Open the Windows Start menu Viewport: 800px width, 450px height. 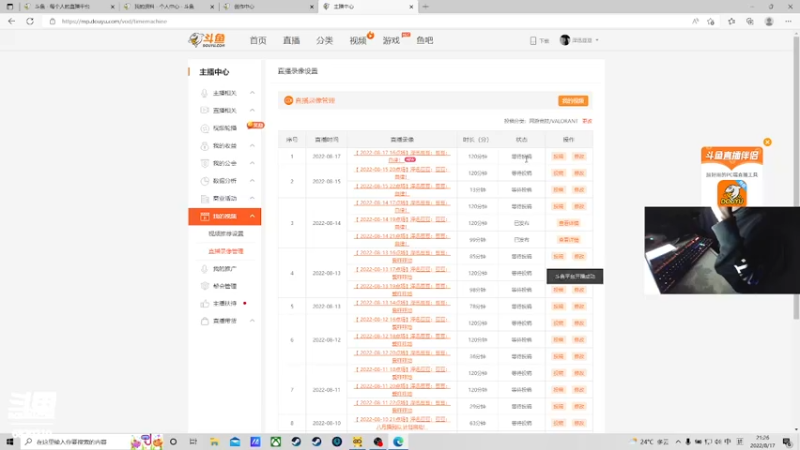(x=10, y=442)
